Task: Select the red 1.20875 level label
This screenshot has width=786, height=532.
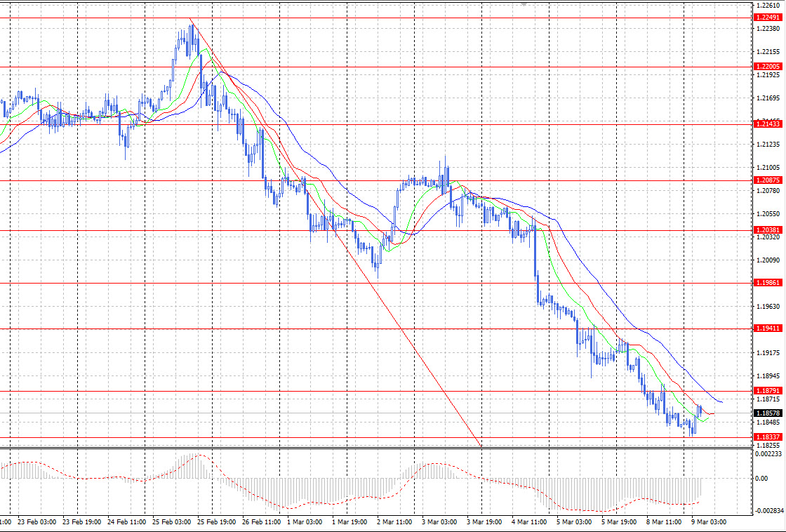Action: pyautogui.click(x=768, y=180)
